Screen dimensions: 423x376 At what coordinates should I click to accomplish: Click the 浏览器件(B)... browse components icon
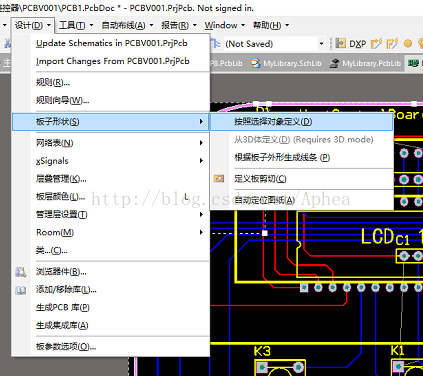coord(20,272)
